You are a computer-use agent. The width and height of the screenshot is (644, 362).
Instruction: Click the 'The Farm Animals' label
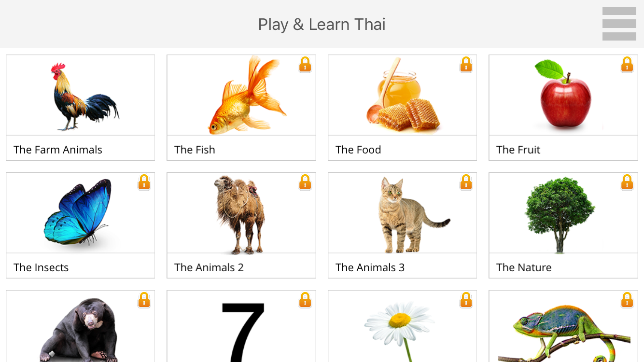coord(58,150)
